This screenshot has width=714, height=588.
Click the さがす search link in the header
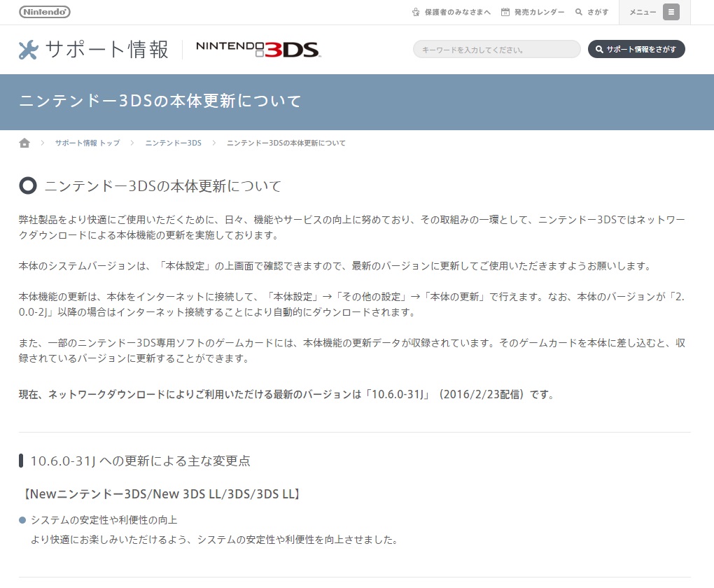(x=592, y=13)
